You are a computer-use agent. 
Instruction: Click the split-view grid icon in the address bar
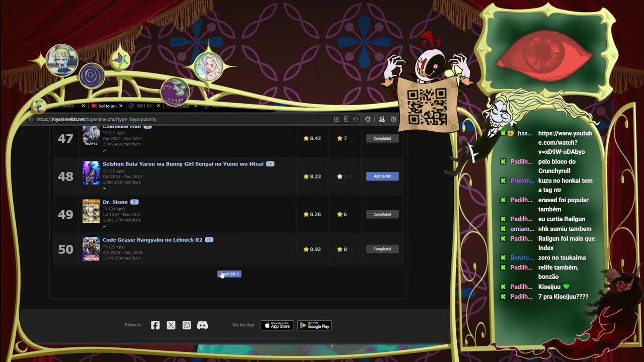[x=336, y=119]
